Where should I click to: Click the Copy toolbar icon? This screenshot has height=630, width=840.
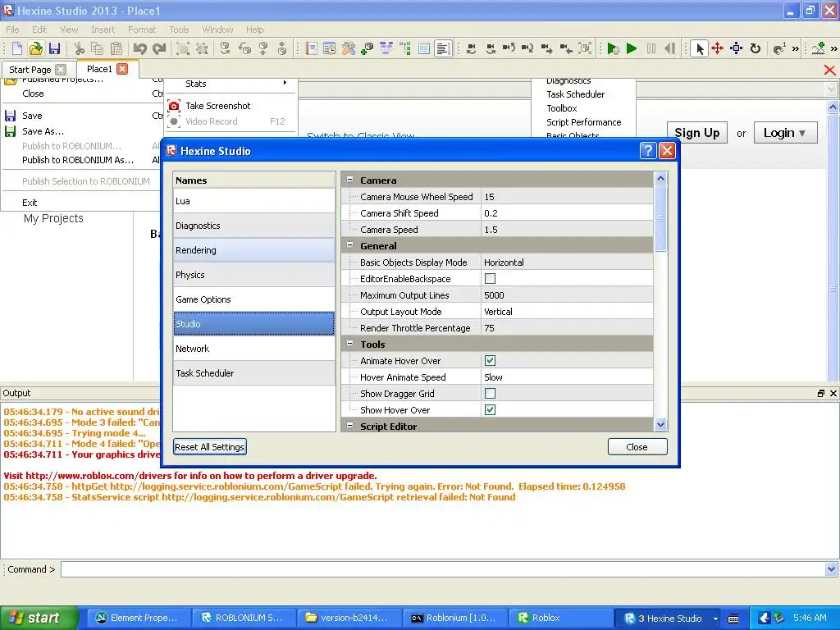[98, 48]
